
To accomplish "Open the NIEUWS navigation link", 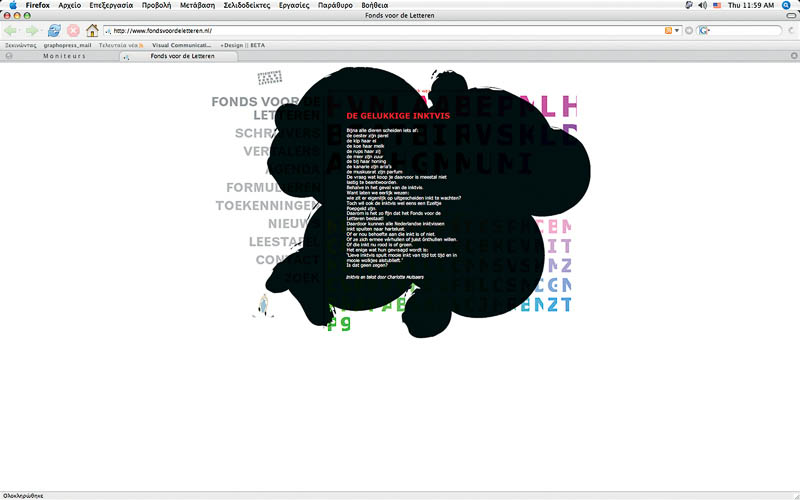I will pyautogui.click(x=294, y=223).
